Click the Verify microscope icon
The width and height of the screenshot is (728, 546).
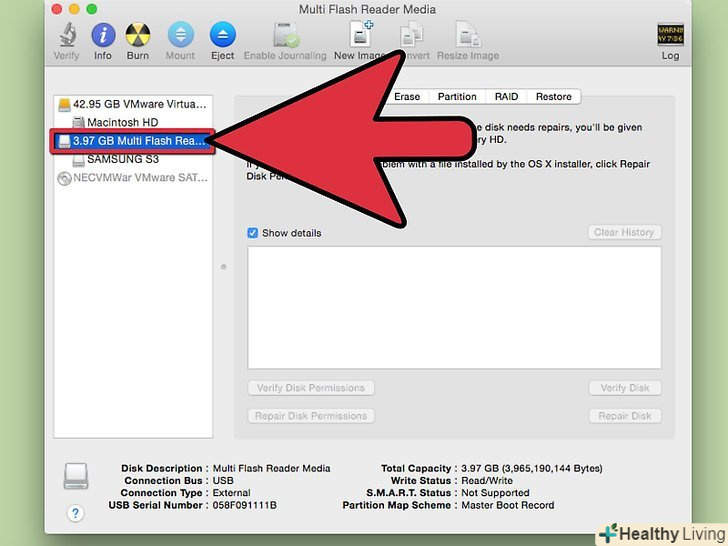pos(67,35)
